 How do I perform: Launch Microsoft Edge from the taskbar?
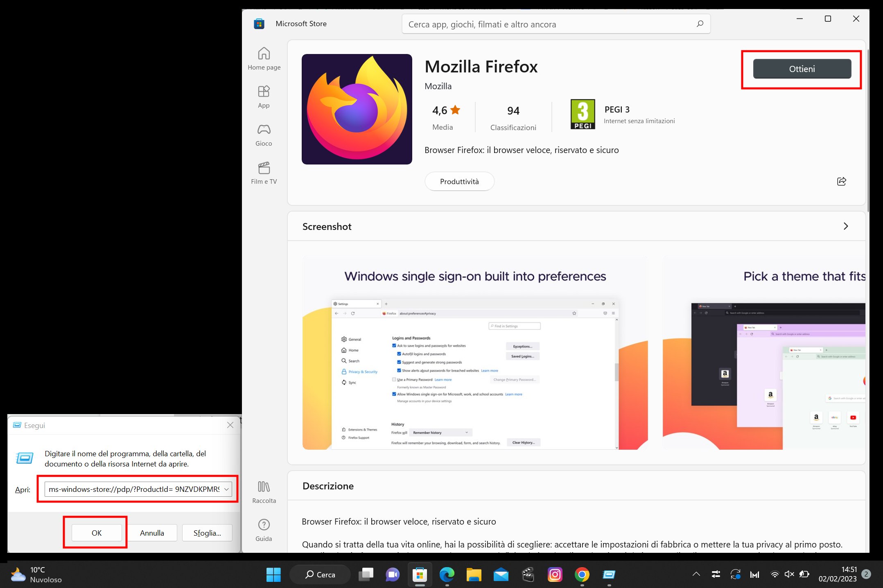pos(447,574)
